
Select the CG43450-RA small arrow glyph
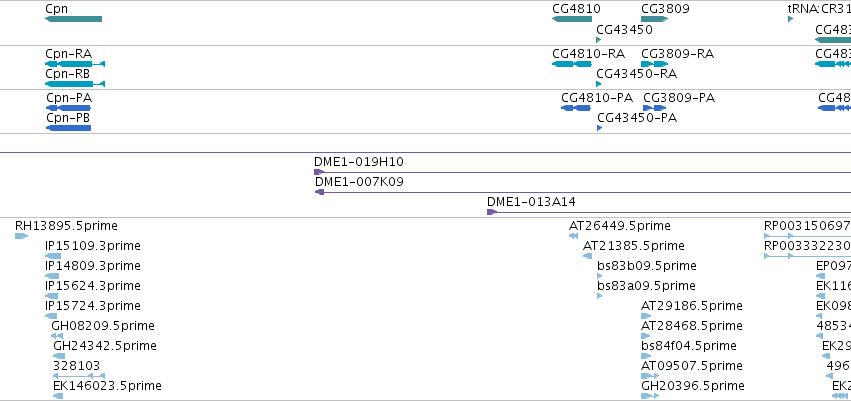tap(599, 84)
